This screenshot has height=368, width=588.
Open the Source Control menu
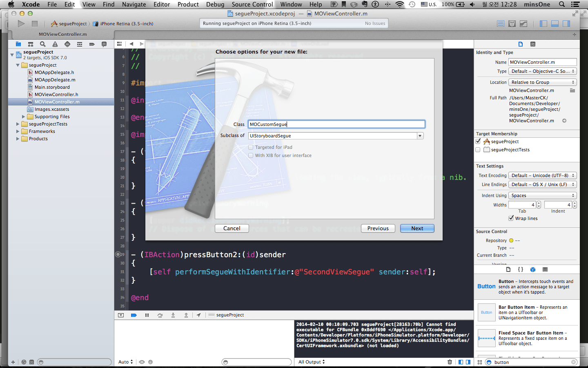tap(252, 4)
